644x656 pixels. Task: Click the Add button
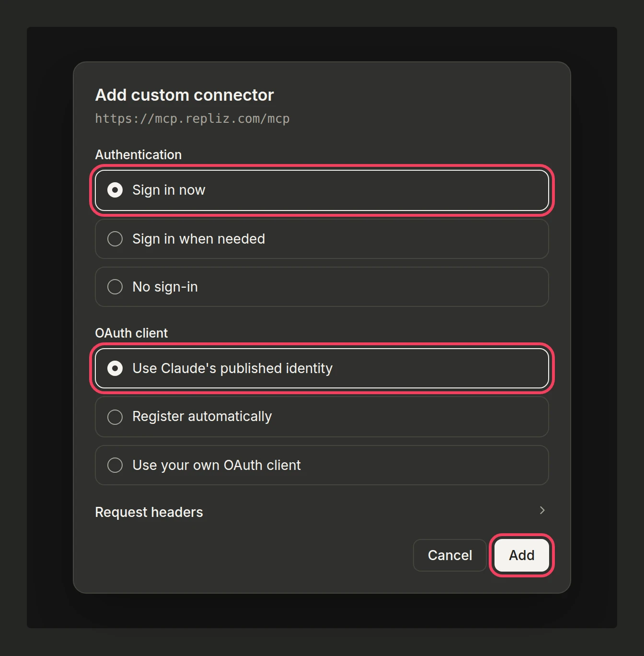(521, 555)
